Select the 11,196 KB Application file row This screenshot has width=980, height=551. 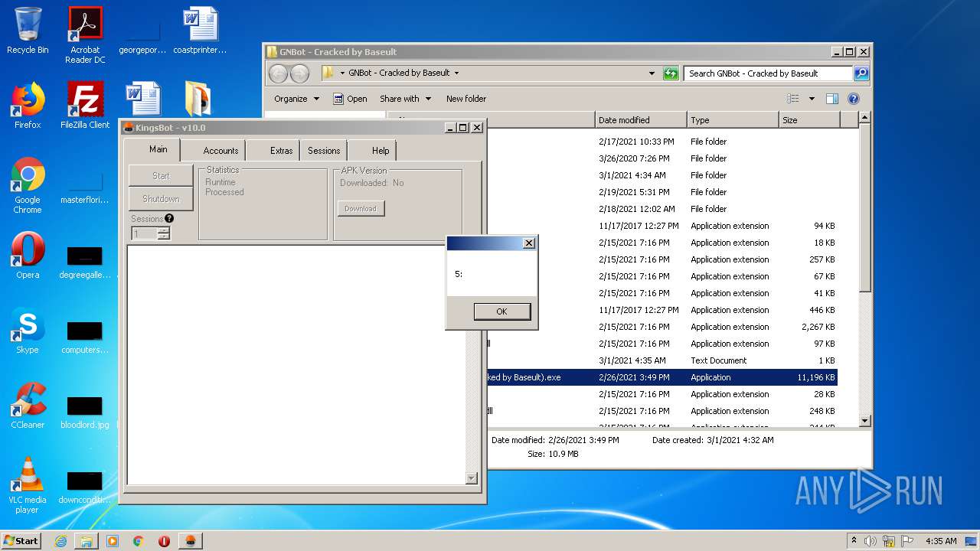pos(662,377)
